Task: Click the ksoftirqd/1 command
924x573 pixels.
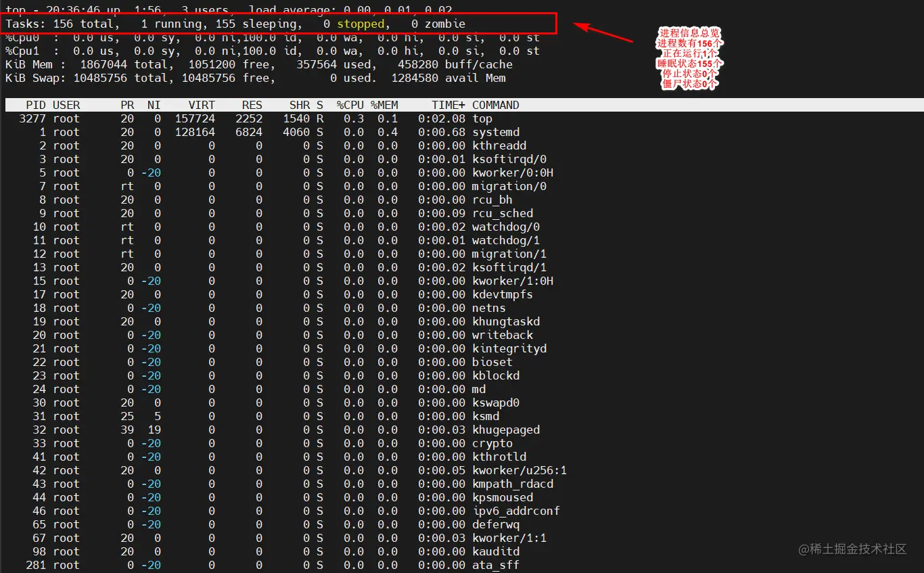Action: 509,267
